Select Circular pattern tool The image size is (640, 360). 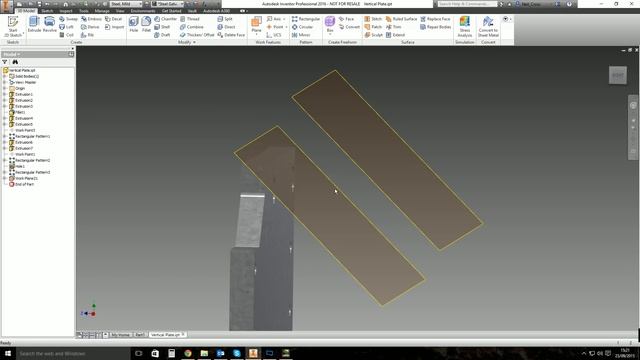point(302,27)
